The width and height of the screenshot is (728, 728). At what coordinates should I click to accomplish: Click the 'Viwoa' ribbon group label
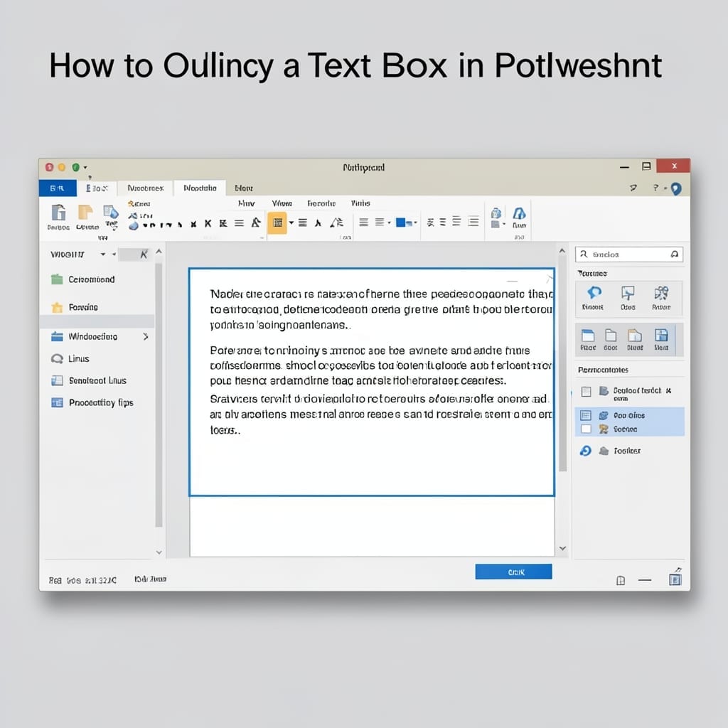pos(282,203)
